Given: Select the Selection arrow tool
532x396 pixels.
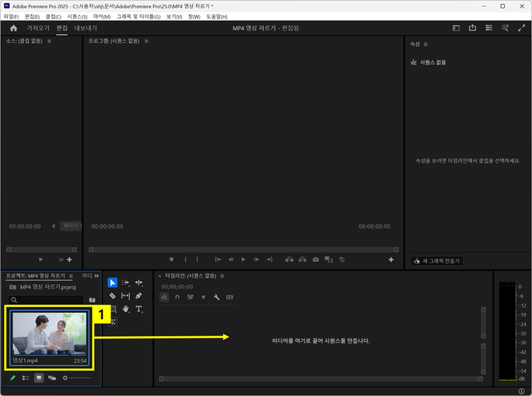Looking at the screenshot, I should point(112,282).
